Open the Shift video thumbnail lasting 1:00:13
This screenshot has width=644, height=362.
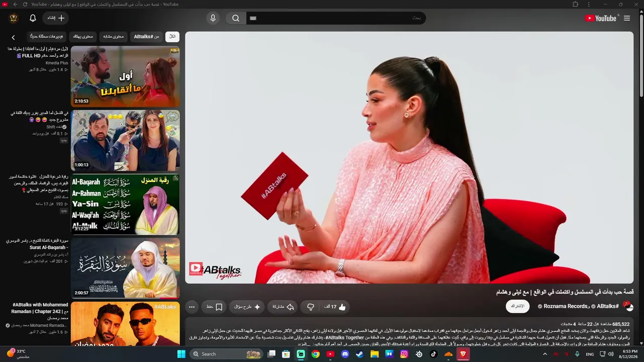pyautogui.click(x=125, y=140)
